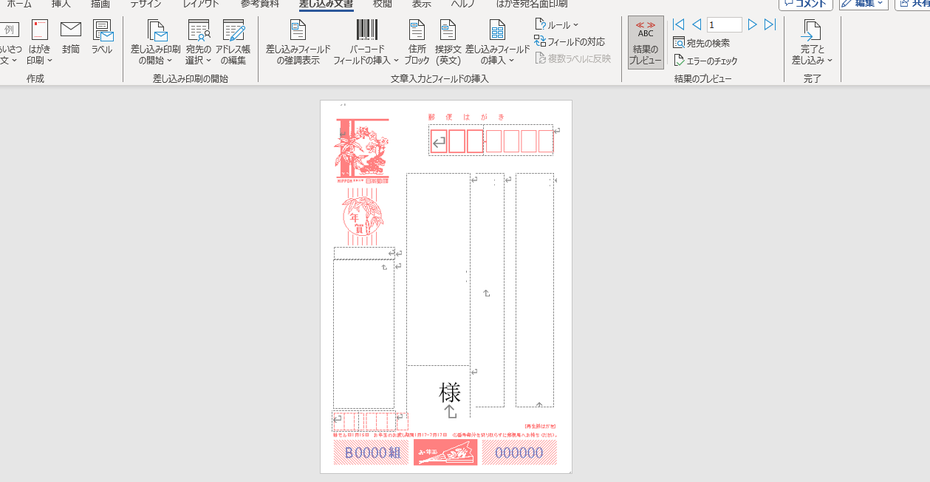Click the rightmost address text box
930x482 pixels.
[534, 290]
